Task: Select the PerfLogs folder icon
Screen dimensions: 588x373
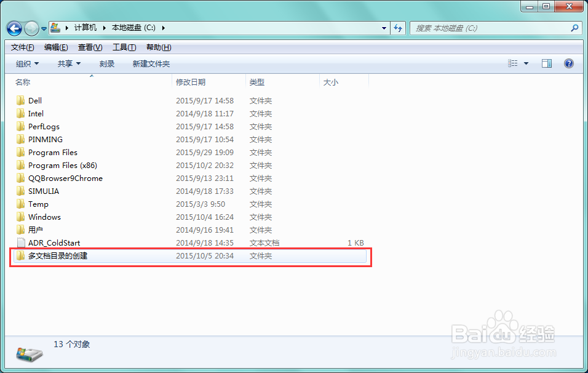Action: [21, 126]
